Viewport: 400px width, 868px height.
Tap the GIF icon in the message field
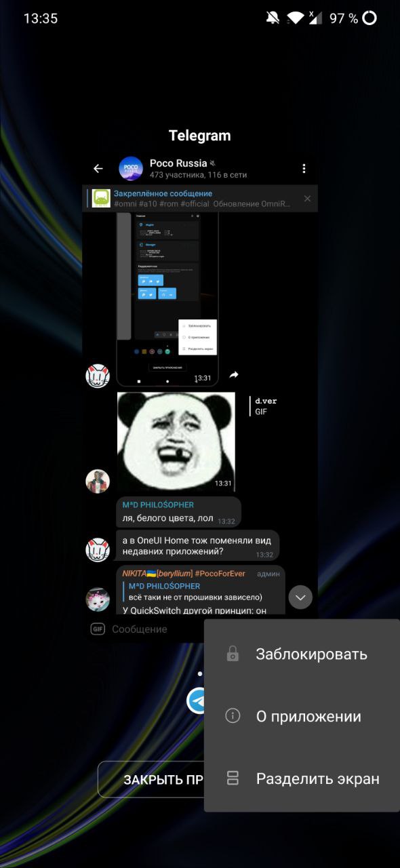coord(98,629)
